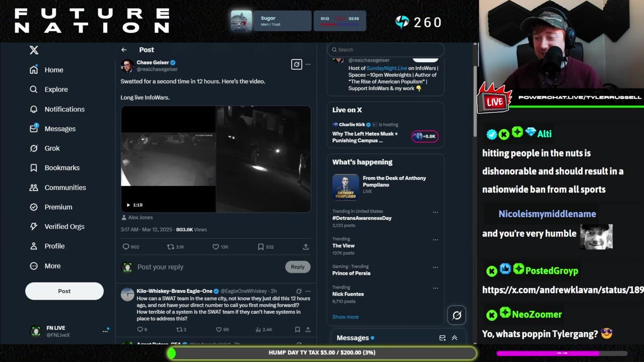The height and width of the screenshot is (362, 644).
Task: Open #DetransAwarenessDay trend
Action: pyautogui.click(x=362, y=218)
